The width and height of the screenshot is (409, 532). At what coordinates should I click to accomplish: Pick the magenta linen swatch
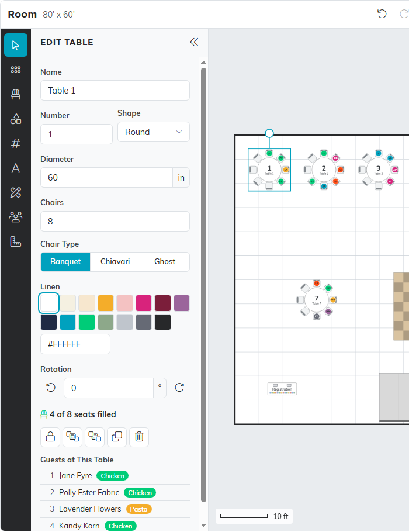point(144,303)
